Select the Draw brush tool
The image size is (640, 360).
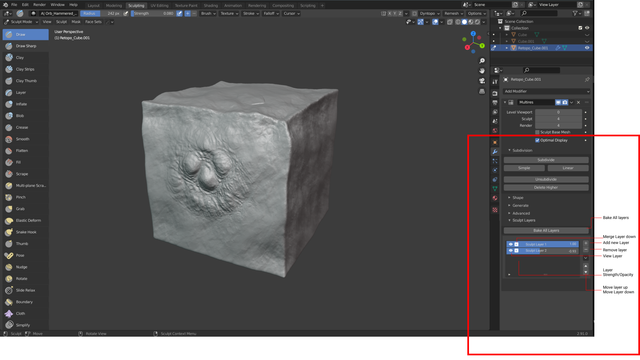coord(25,35)
